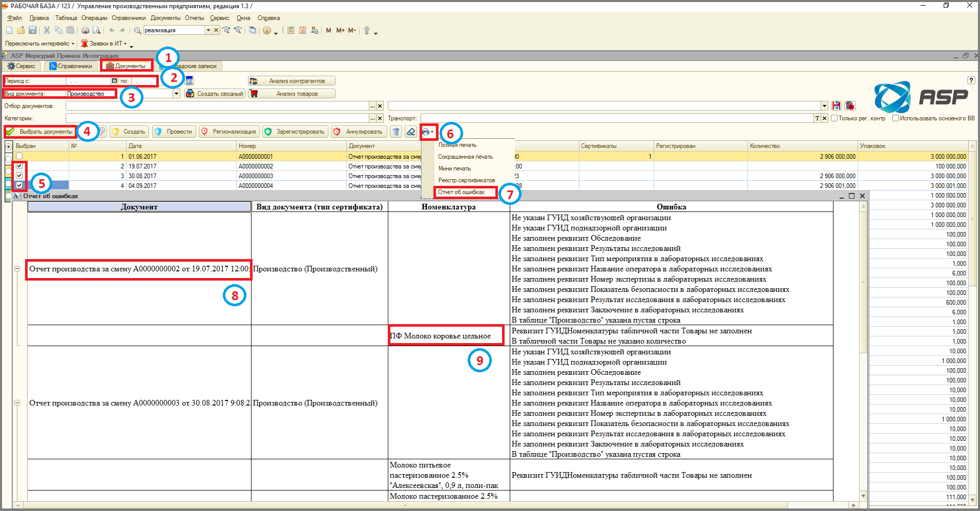Viewport: 980px width, 511px height.
Task: Tick the checkbox for document 01.06.2017
Action: point(19,156)
